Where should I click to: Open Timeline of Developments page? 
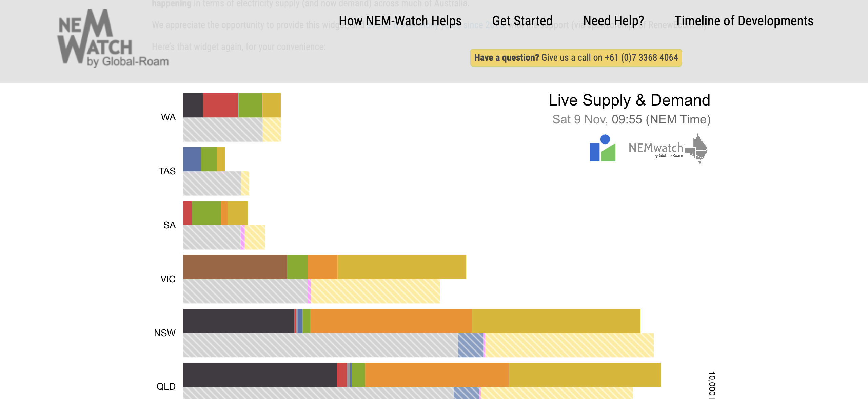tap(744, 21)
